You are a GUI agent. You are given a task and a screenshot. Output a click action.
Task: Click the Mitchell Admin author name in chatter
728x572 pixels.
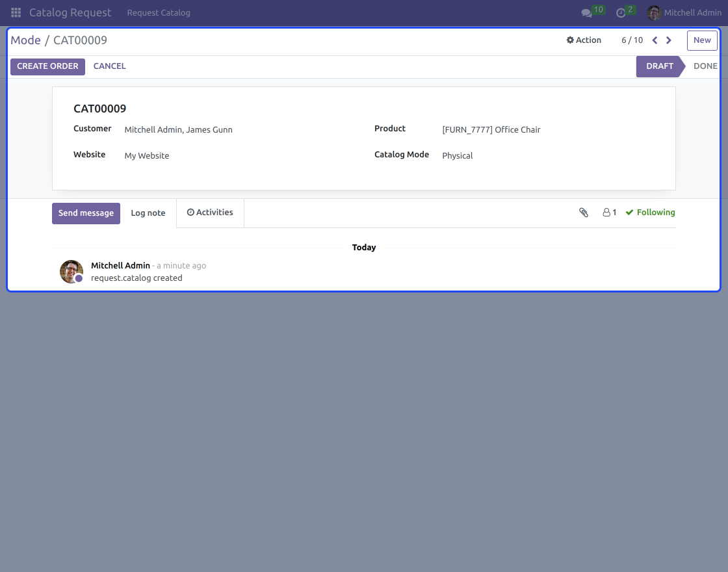(x=120, y=266)
